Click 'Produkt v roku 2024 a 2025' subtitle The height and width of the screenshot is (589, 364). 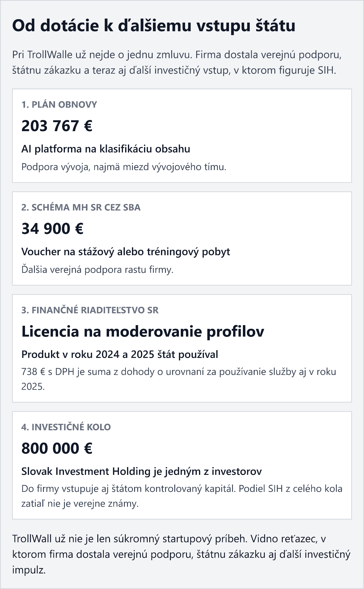click(120, 355)
